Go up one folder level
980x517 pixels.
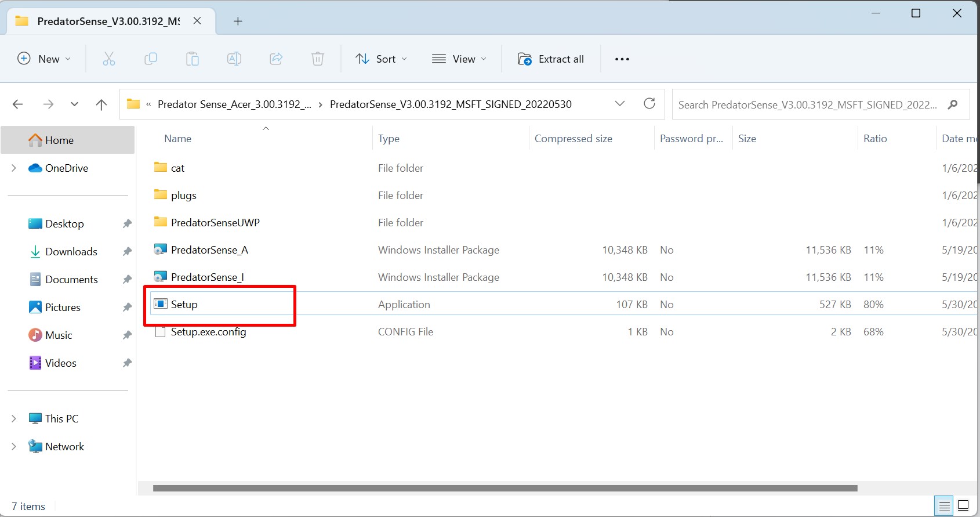point(101,104)
